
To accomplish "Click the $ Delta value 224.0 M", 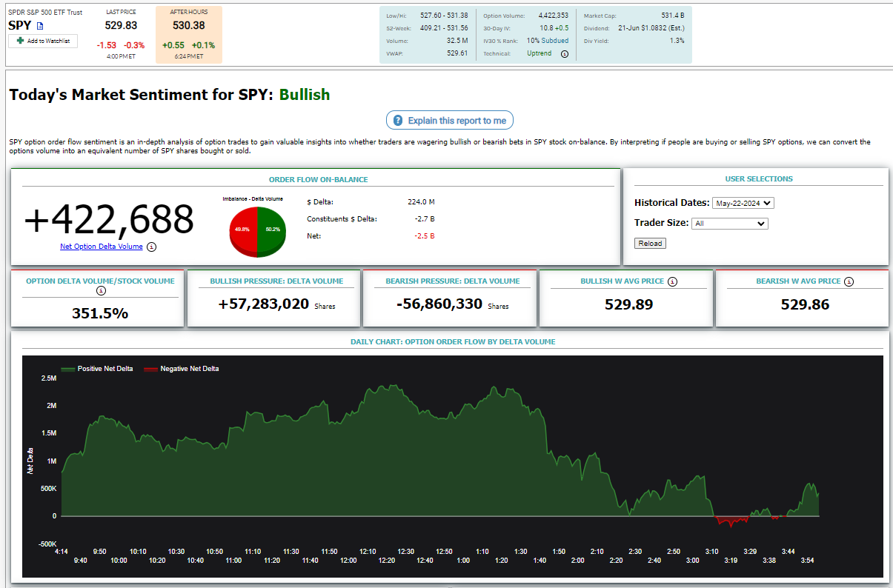I will 421,201.
